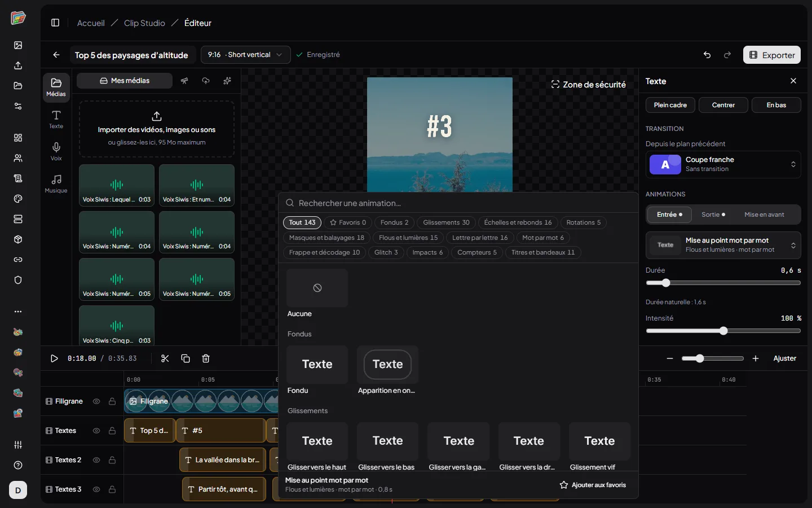Image resolution: width=812 pixels, height=508 pixels.
Task: Filter animations by Favoris 0
Action: [348, 222]
